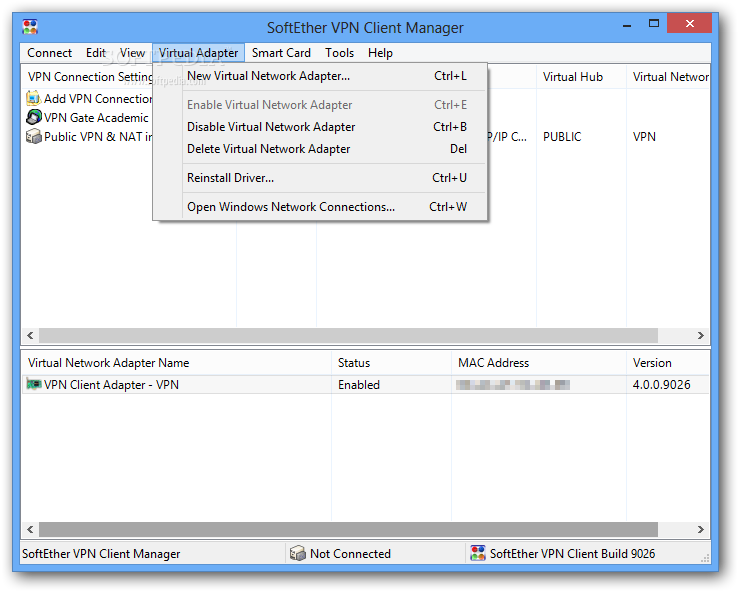Viewport: 739px width, 592px height.
Task: Open the Help menu
Action: 380,53
